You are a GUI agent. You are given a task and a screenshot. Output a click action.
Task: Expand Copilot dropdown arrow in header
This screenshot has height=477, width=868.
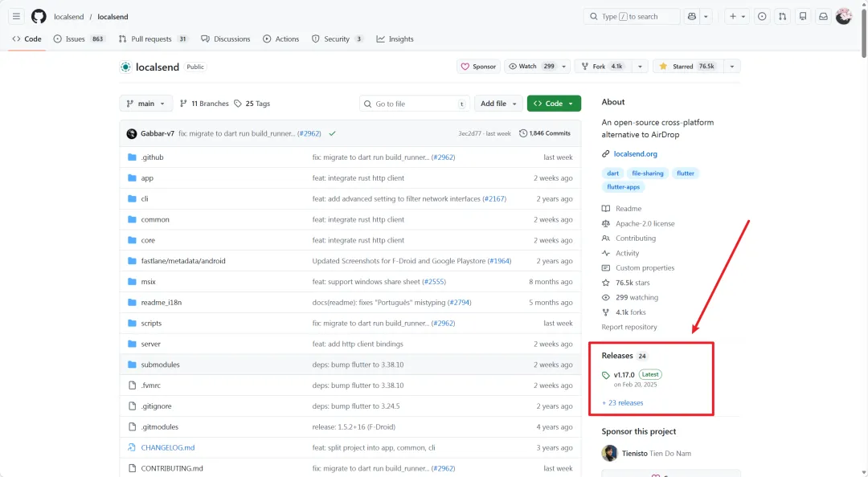pyautogui.click(x=706, y=17)
